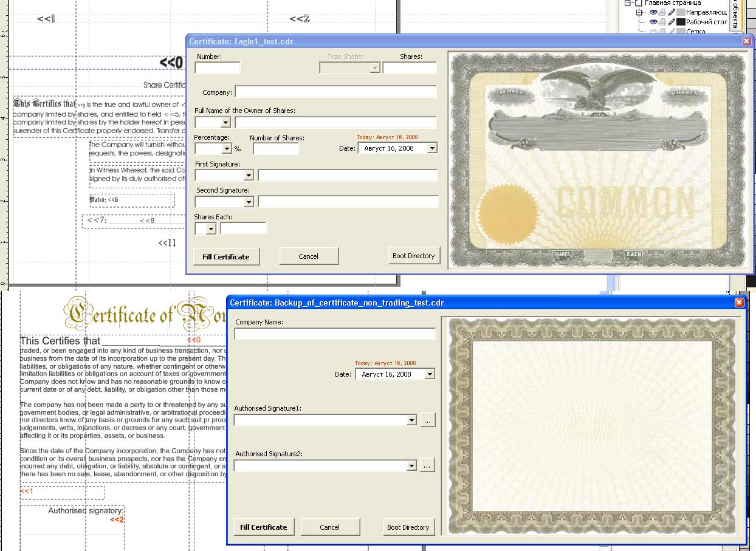The height and width of the screenshot is (551, 756).
Task: Click the 'This Certifies that' heading in lower document
Action: pyautogui.click(x=60, y=341)
